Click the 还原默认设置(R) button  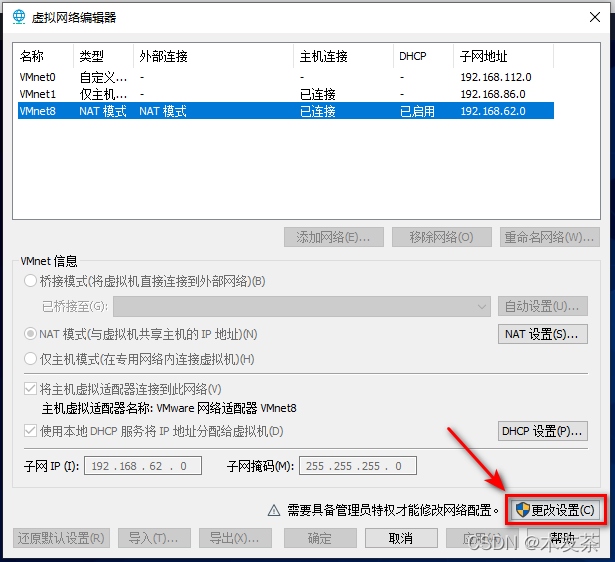point(61,538)
